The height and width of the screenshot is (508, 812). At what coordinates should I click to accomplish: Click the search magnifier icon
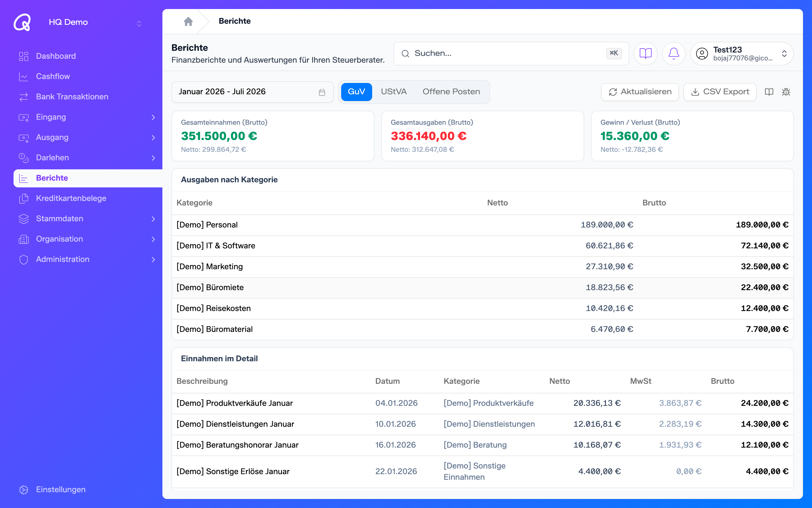(405, 53)
